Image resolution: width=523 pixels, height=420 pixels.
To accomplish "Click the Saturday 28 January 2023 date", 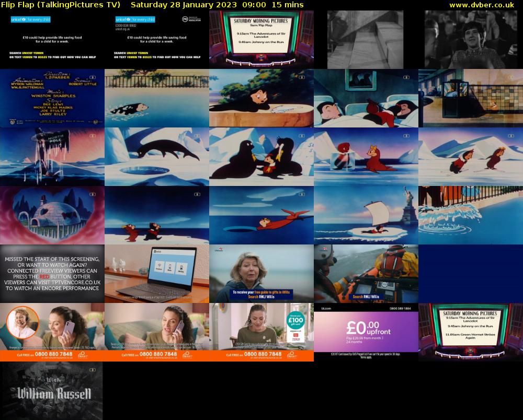I will pos(184,5).
